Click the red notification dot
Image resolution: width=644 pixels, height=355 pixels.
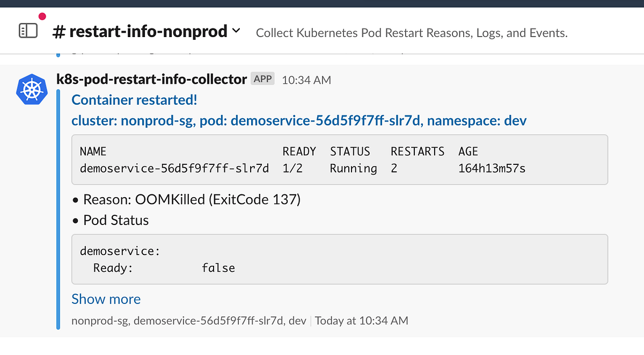42,17
